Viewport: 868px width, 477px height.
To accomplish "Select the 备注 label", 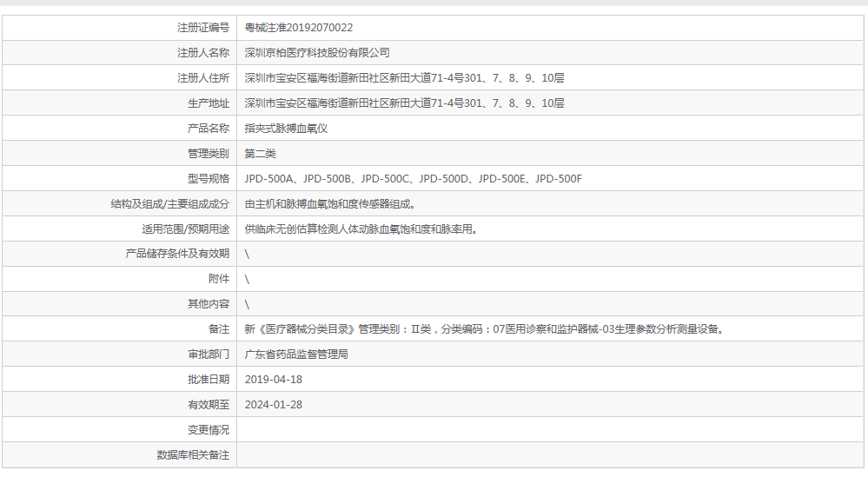I will pyautogui.click(x=219, y=329).
